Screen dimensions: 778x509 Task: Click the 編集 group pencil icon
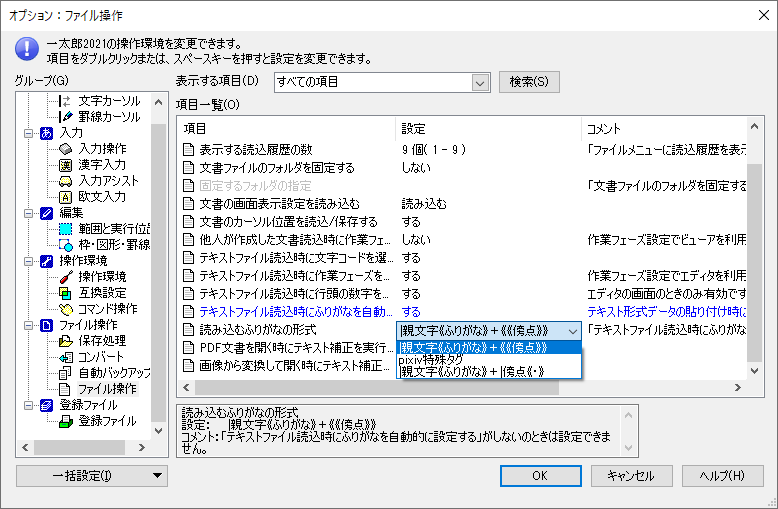point(46,213)
